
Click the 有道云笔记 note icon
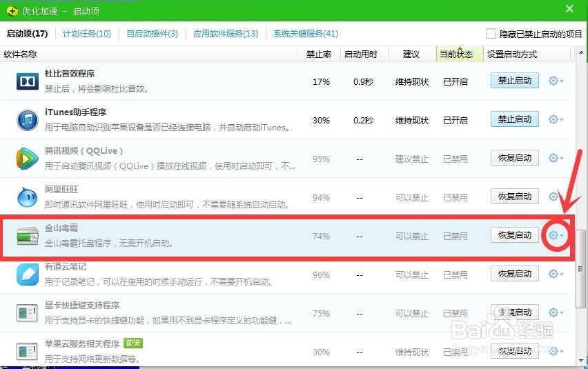28,275
